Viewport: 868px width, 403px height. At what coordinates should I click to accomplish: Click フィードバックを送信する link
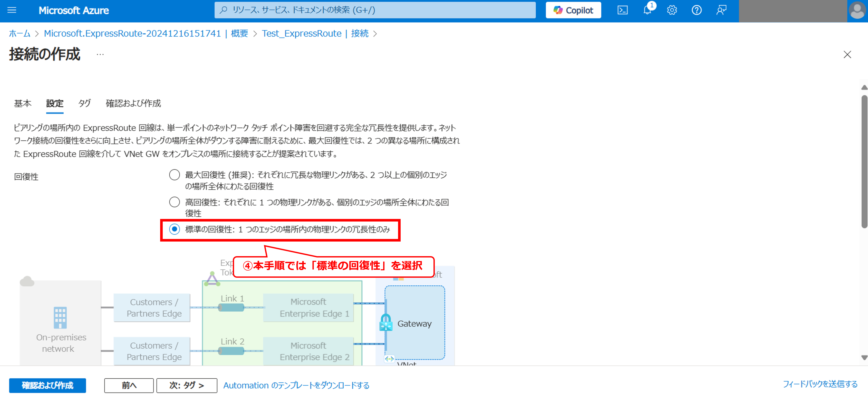[x=820, y=384]
